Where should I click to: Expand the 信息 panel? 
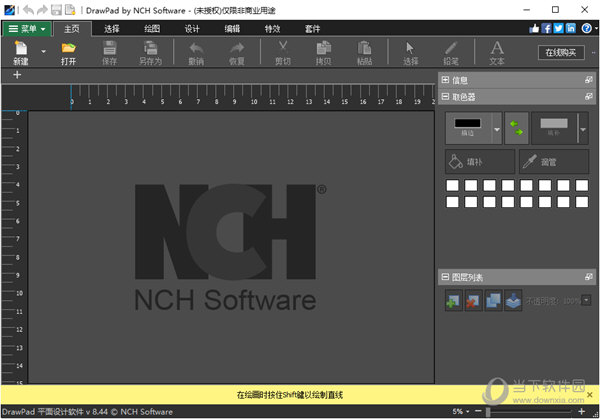click(445, 80)
